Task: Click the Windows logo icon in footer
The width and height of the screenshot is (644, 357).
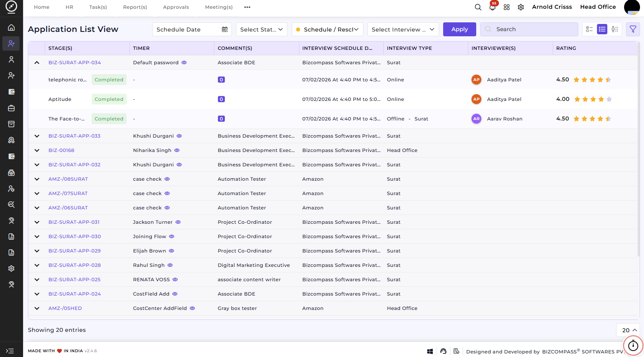Action: coord(430,351)
